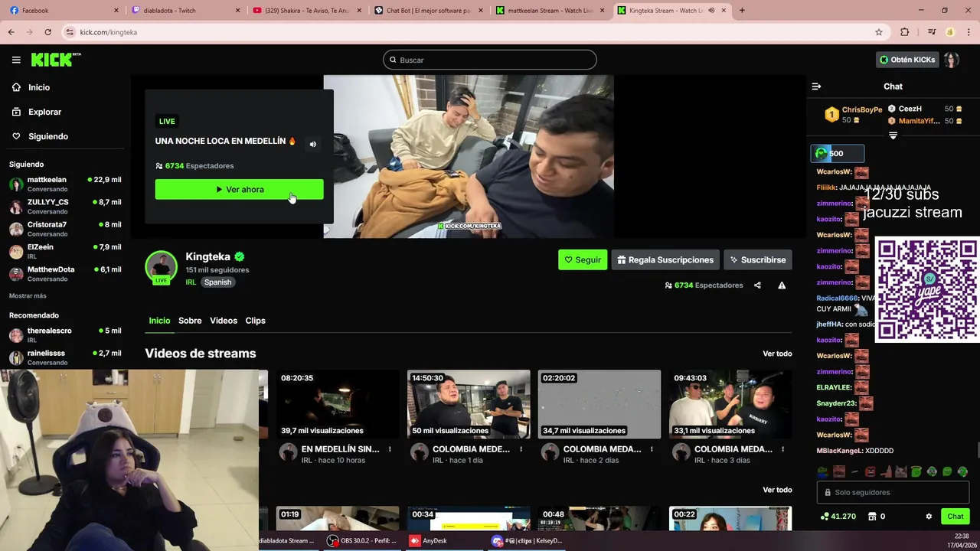
Task: Click the green Chat send button
Action: [x=955, y=517]
